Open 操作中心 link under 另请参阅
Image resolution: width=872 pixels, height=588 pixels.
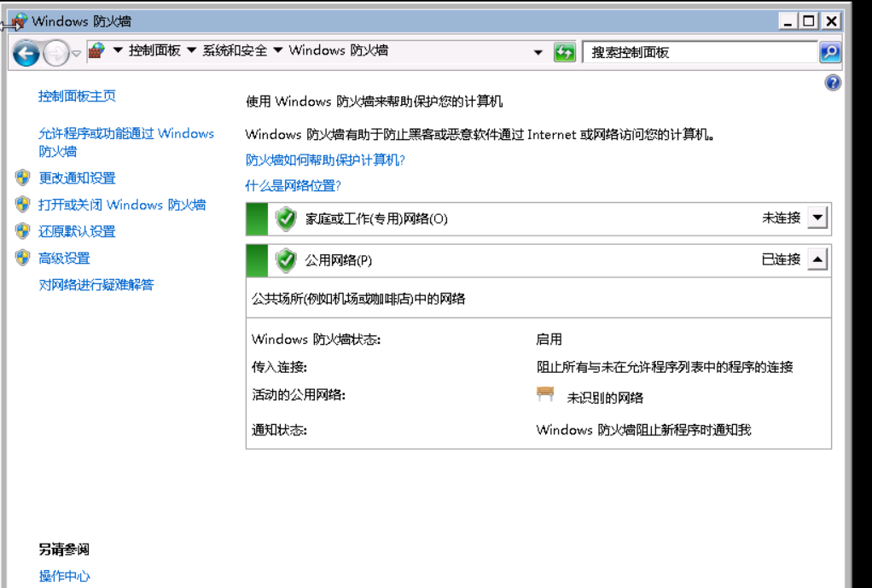coord(65,576)
